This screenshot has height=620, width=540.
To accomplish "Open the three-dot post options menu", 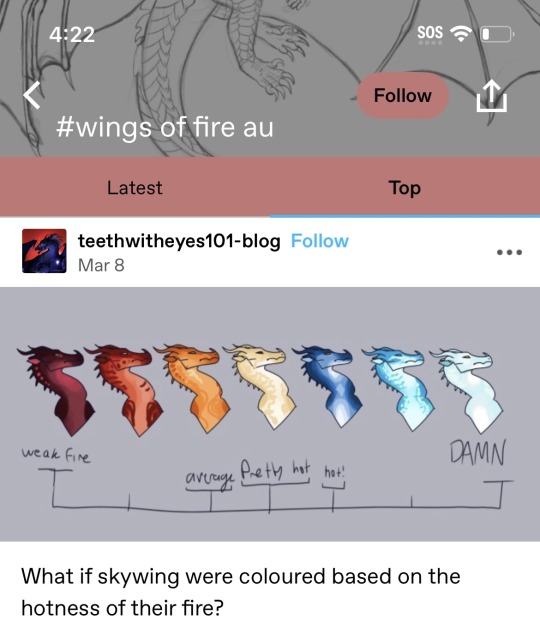I will pyautogui.click(x=509, y=252).
